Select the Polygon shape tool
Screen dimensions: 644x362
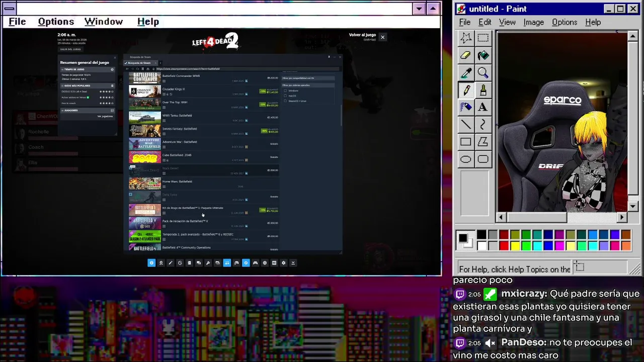483,142
